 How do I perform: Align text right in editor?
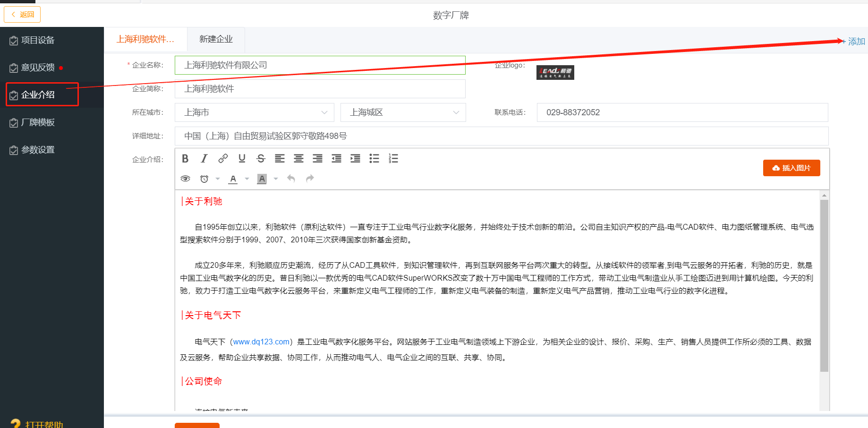pyautogui.click(x=317, y=159)
